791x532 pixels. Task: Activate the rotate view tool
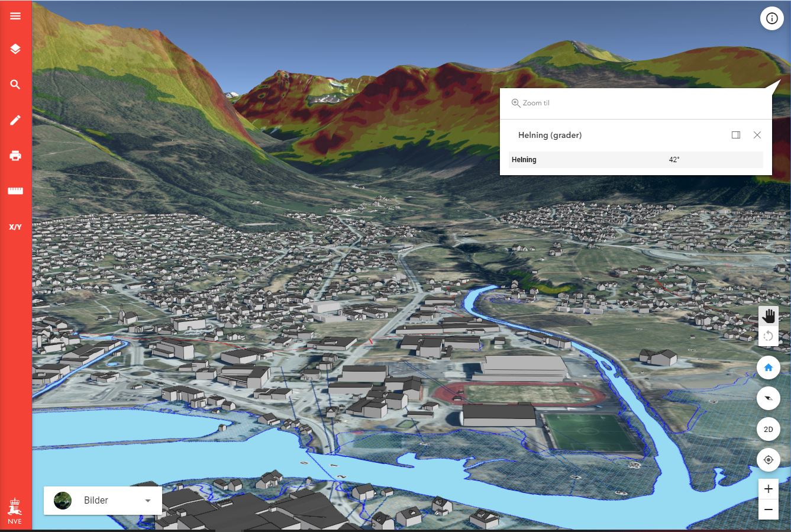point(768,336)
